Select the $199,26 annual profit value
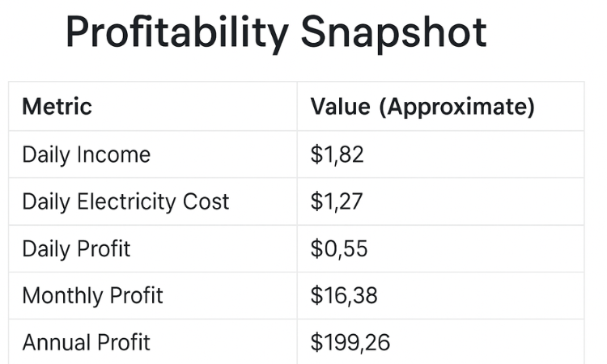The width and height of the screenshot is (607, 364). coord(350,342)
